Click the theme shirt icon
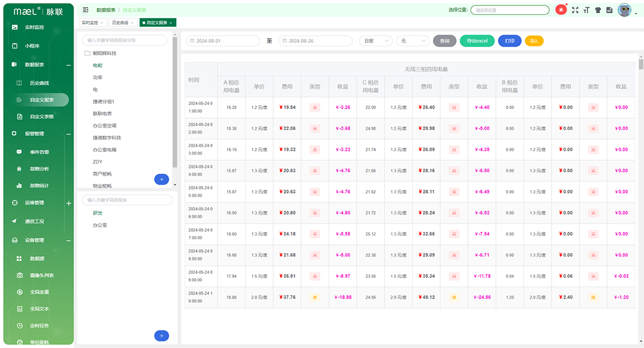Screen dimensions: 644x348 coord(597,10)
